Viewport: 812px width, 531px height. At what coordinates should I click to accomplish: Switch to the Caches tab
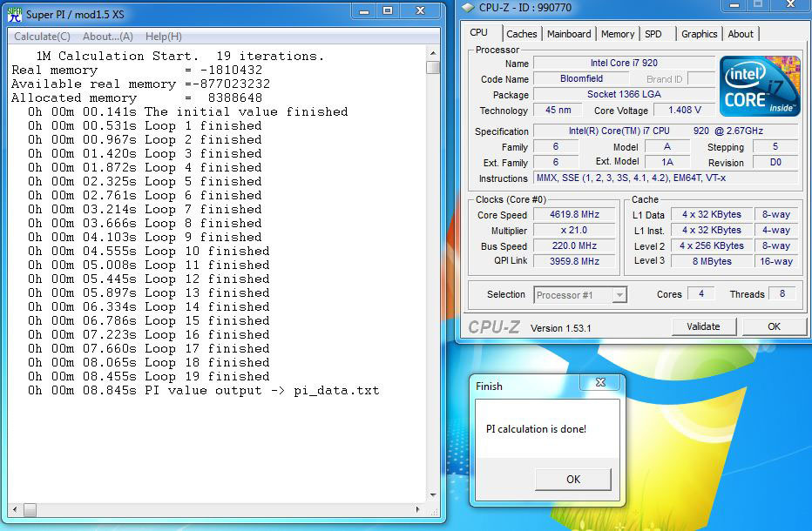click(522, 34)
